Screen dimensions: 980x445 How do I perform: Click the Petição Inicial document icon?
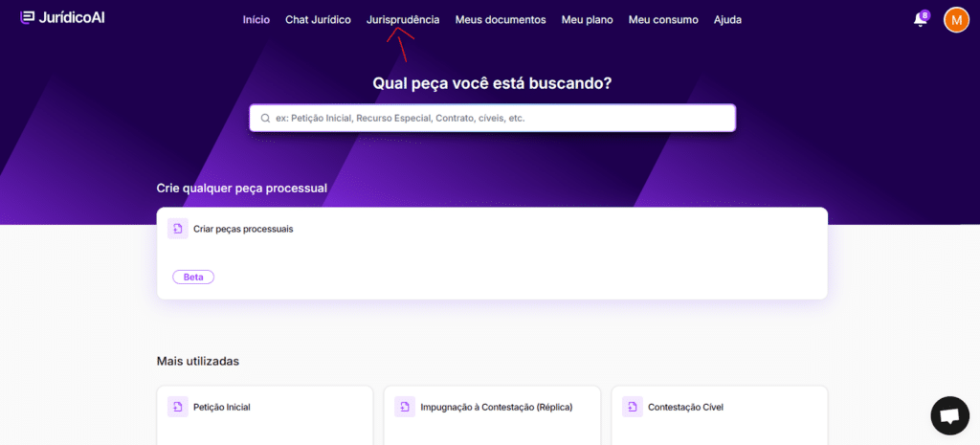coord(177,407)
